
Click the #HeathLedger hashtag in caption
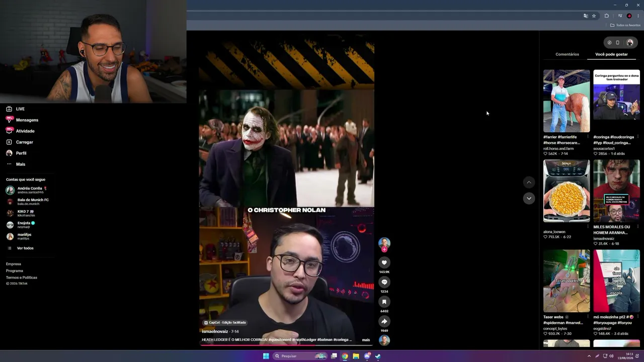(x=303, y=340)
